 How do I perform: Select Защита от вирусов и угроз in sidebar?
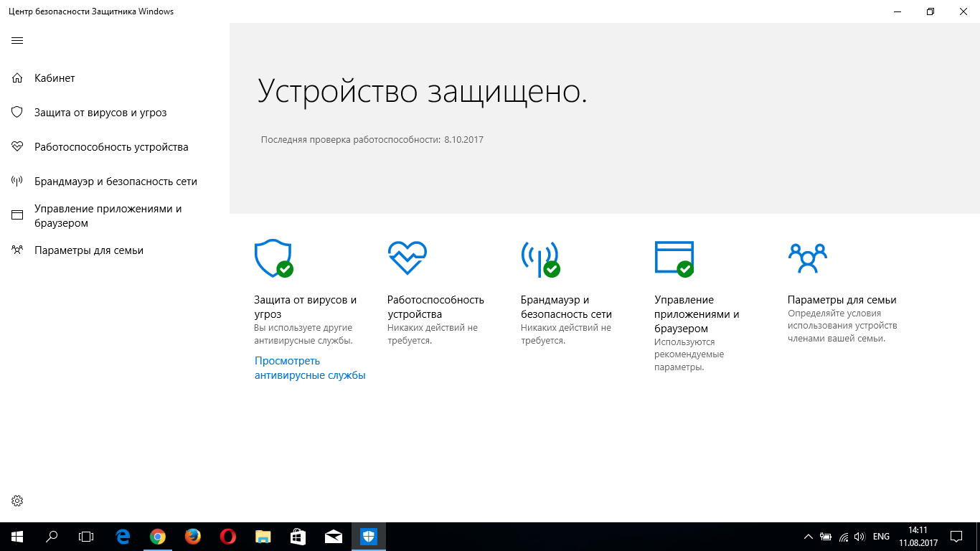click(100, 113)
